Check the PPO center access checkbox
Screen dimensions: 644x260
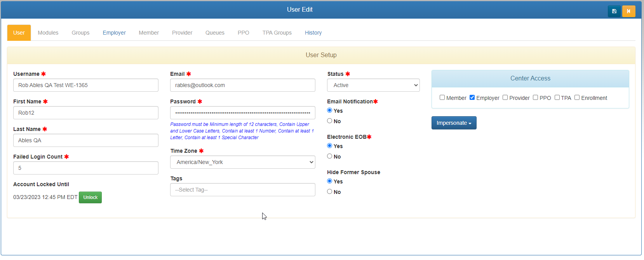coord(535,98)
